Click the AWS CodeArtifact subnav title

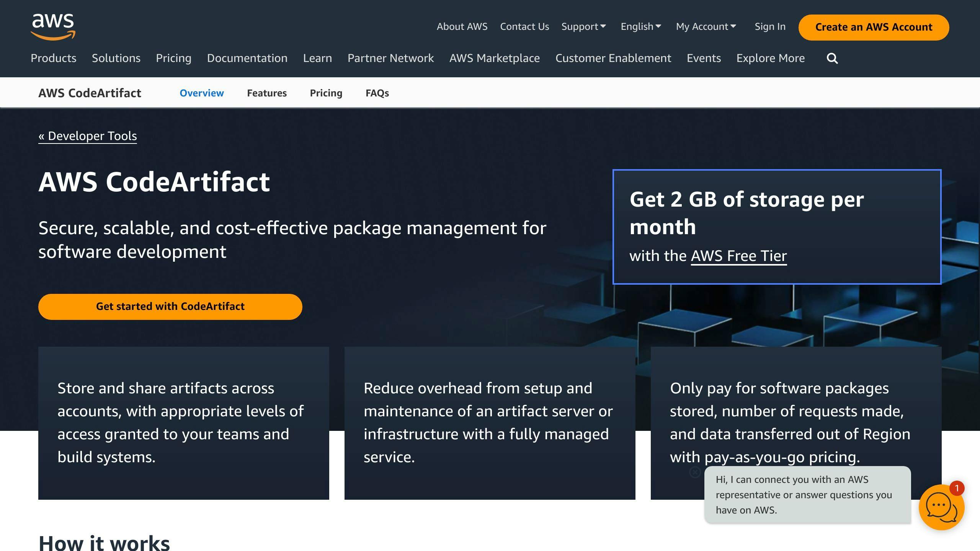coord(90,93)
